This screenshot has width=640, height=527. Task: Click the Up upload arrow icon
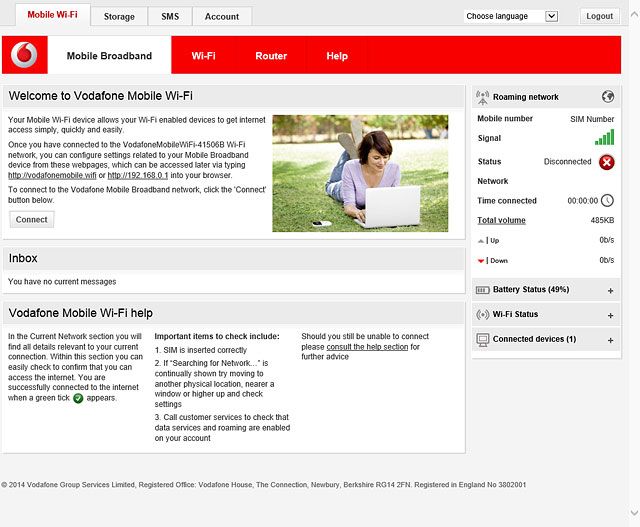(481, 241)
